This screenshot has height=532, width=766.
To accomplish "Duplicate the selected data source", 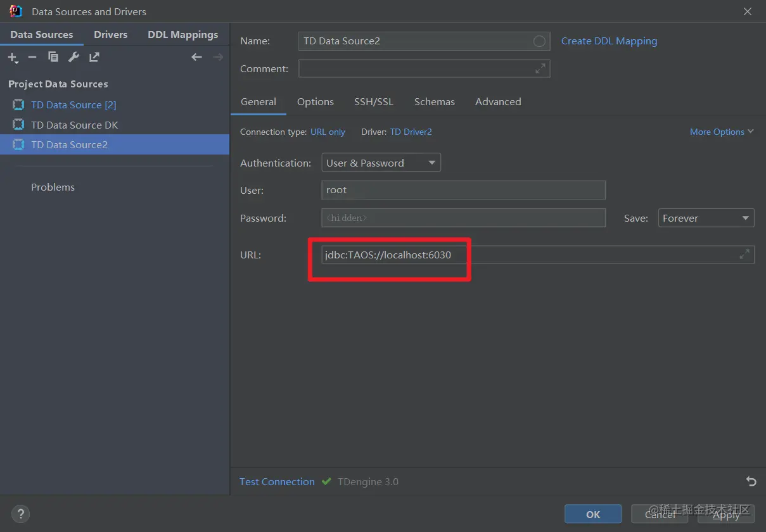I will tap(53, 57).
